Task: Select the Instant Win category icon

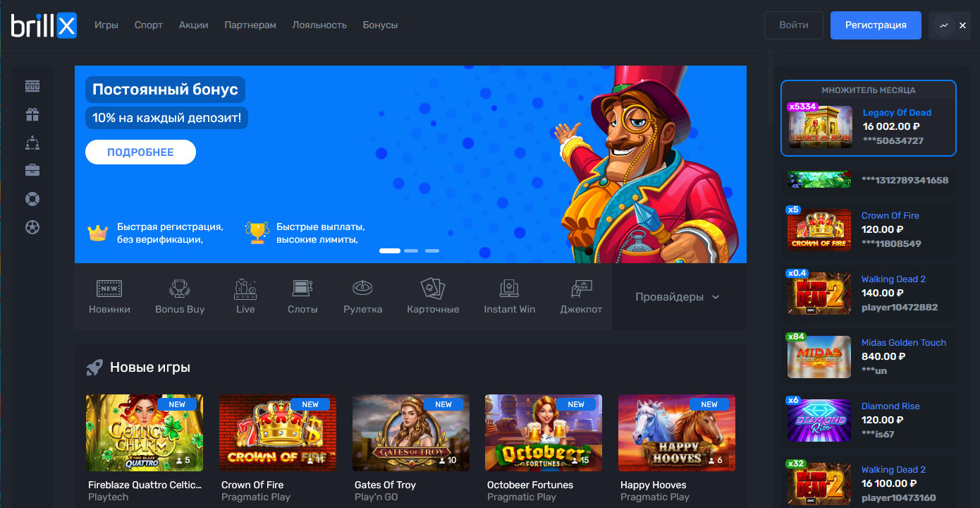Action: point(509,288)
